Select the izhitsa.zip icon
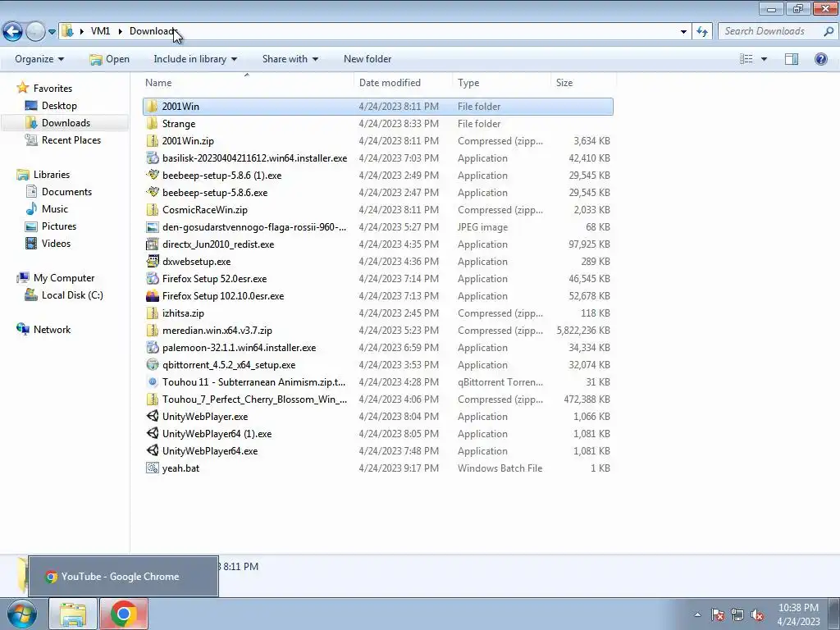This screenshot has height=630, width=840. [152, 313]
